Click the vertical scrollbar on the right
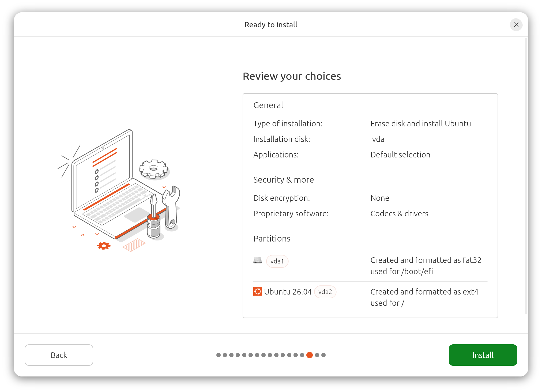Image resolution: width=542 pixels, height=392 pixels. [526, 176]
